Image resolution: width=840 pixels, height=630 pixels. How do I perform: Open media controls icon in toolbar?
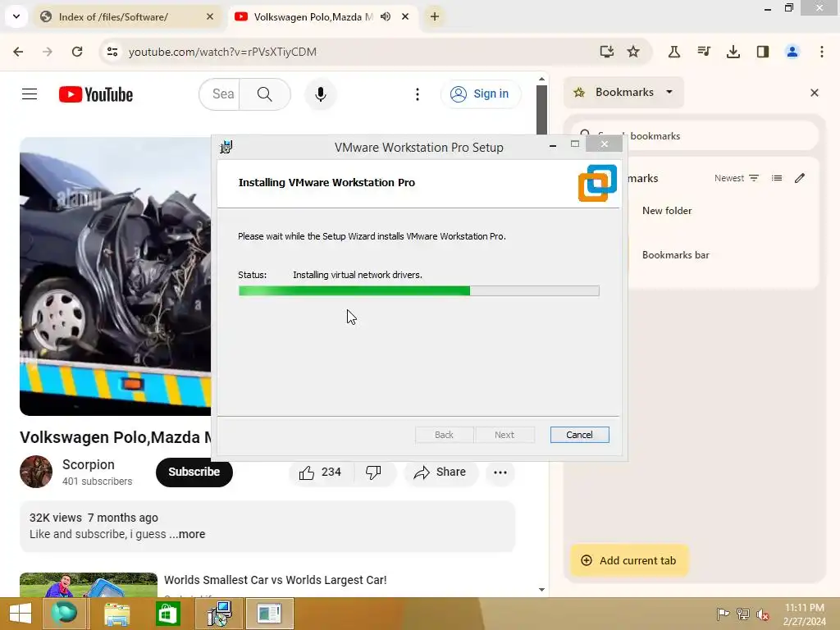click(703, 52)
